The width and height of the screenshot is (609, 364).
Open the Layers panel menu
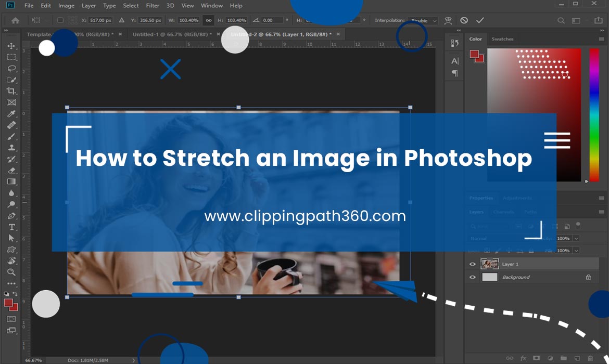point(601,212)
